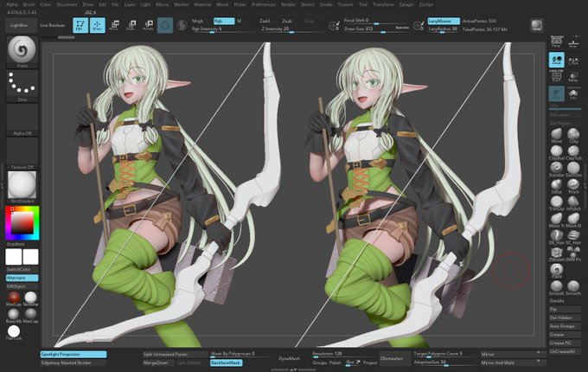Click the Persp perspective icon

click(557, 42)
